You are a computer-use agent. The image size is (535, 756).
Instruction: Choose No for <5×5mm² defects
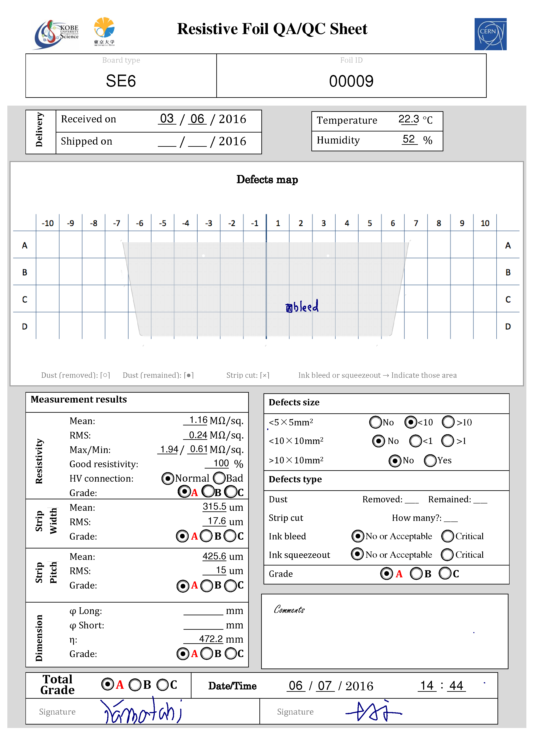click(376, 422)
